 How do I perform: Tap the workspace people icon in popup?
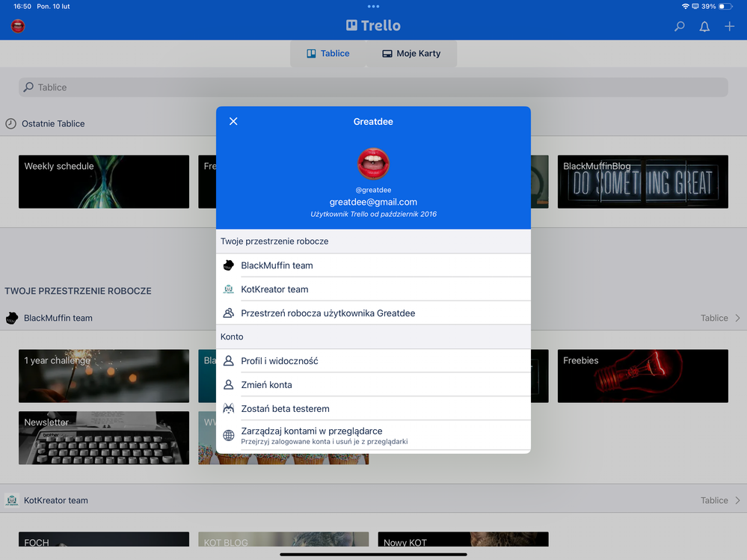[x=229, y=313]
